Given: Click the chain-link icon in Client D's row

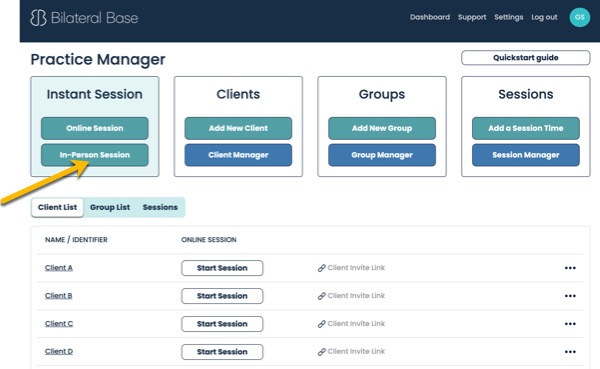Looking at the screenshot, I should [321, 352].
